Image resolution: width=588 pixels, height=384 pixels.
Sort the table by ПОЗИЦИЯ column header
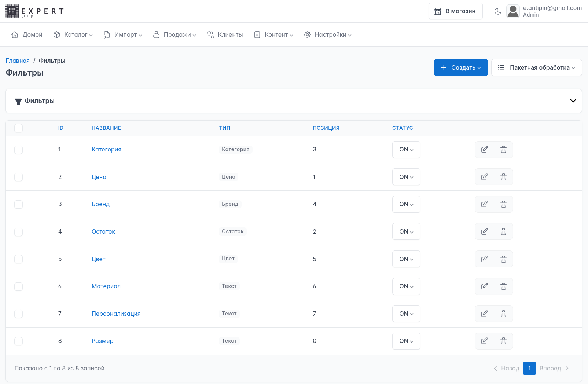326,128
